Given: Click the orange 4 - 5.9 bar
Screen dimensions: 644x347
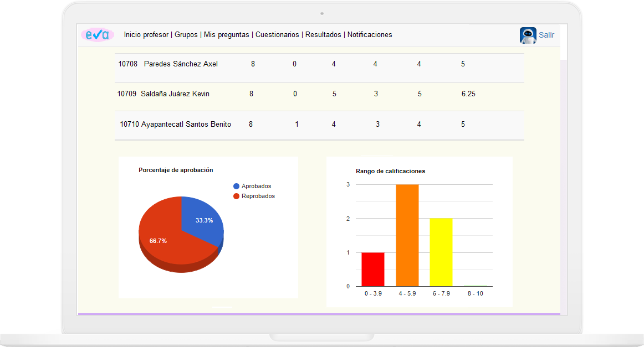Looking at the screenshot, I should [407, 235].
